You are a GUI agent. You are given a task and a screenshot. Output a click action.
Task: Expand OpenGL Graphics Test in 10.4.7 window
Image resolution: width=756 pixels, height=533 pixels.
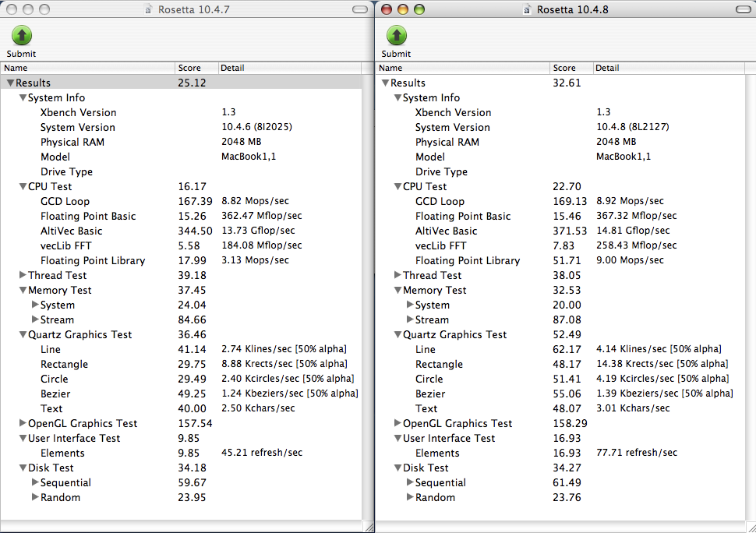click(23, 422)
